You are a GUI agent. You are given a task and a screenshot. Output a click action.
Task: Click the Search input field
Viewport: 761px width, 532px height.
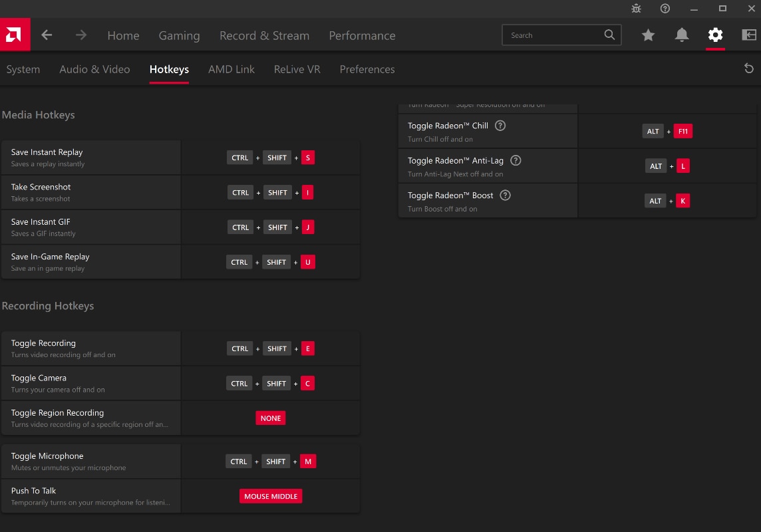[x=561, y=35]
